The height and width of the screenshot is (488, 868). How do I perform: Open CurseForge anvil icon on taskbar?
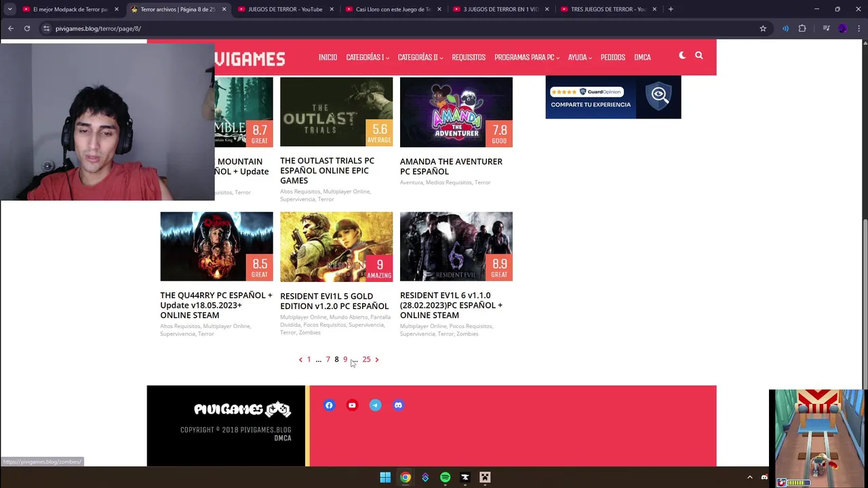pyautogui.click(x=465, y=477)
